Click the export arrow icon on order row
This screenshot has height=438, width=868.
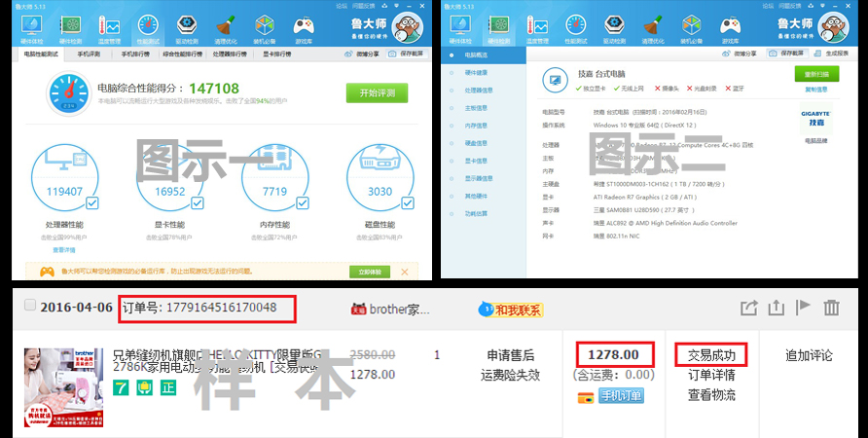click(749, 308)
